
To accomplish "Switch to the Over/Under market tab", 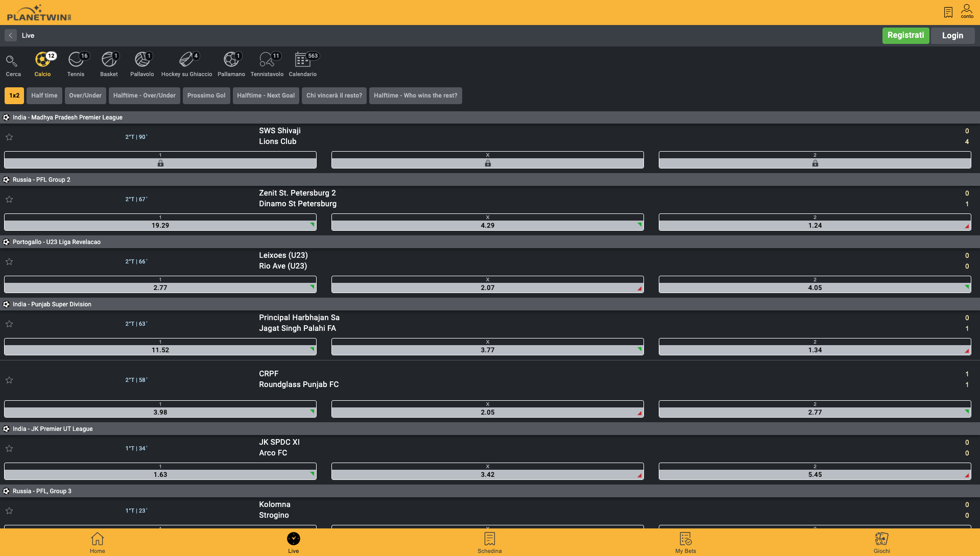I will tap(85, 95).
